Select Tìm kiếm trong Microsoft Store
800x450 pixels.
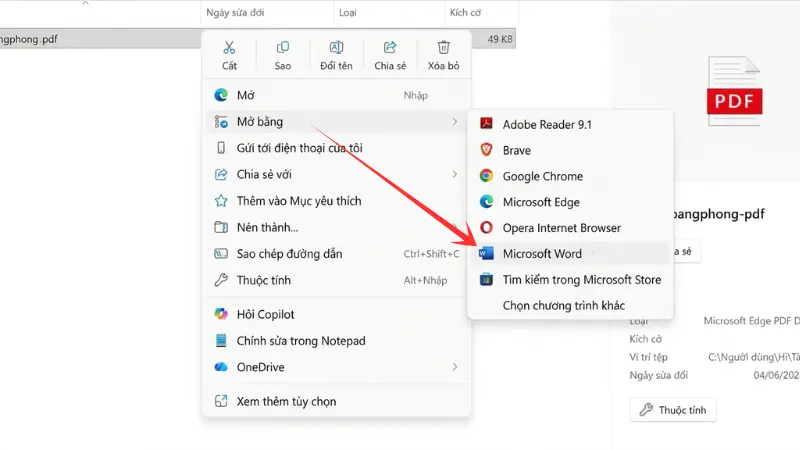570,279
